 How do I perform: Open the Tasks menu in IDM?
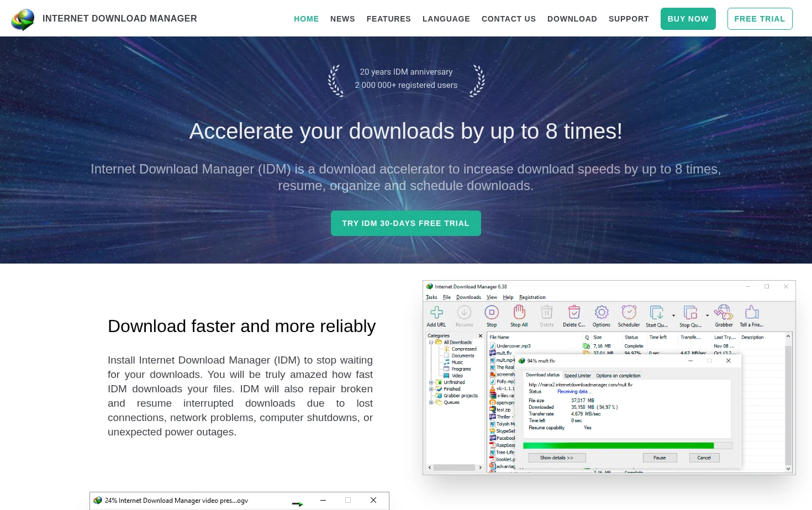pos(431,297)
